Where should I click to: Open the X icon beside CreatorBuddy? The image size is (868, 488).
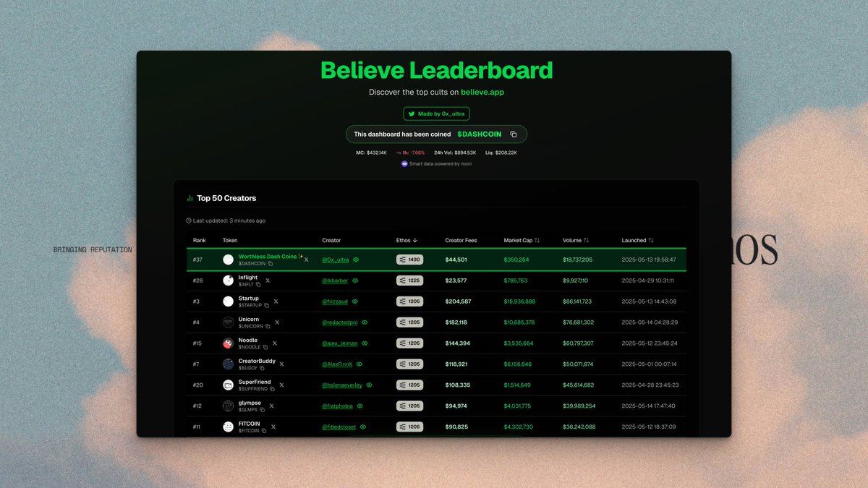(281, 364)
